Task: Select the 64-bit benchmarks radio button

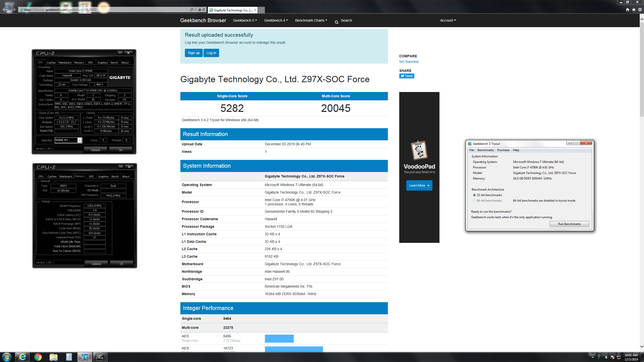Action: [474, 201]
